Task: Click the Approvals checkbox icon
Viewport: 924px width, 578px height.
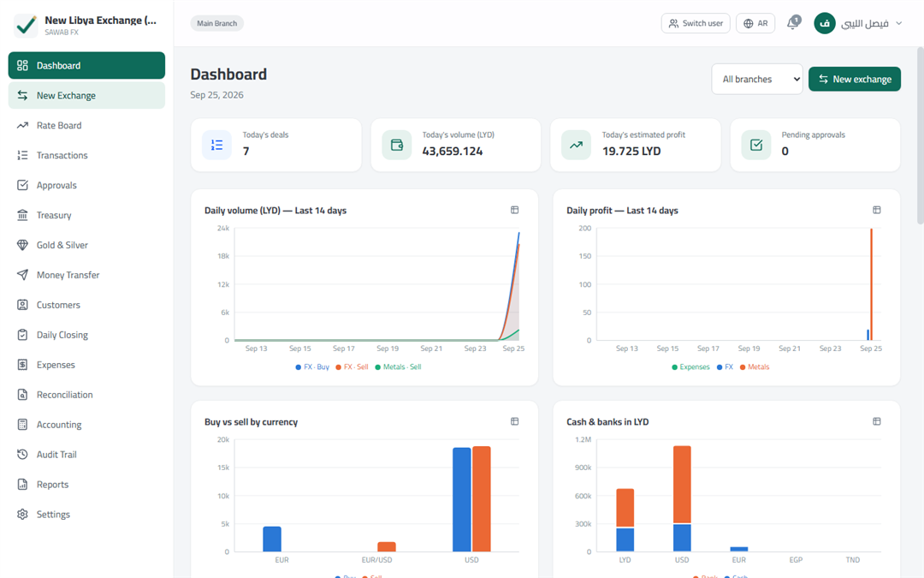Action: pos(22,185)
